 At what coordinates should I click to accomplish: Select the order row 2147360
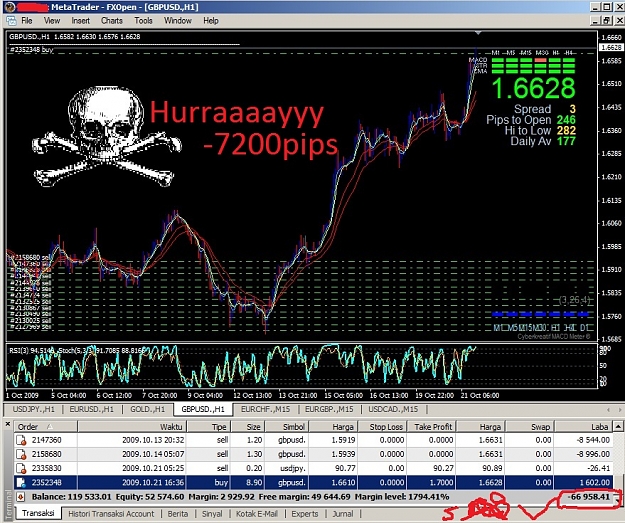313,440
